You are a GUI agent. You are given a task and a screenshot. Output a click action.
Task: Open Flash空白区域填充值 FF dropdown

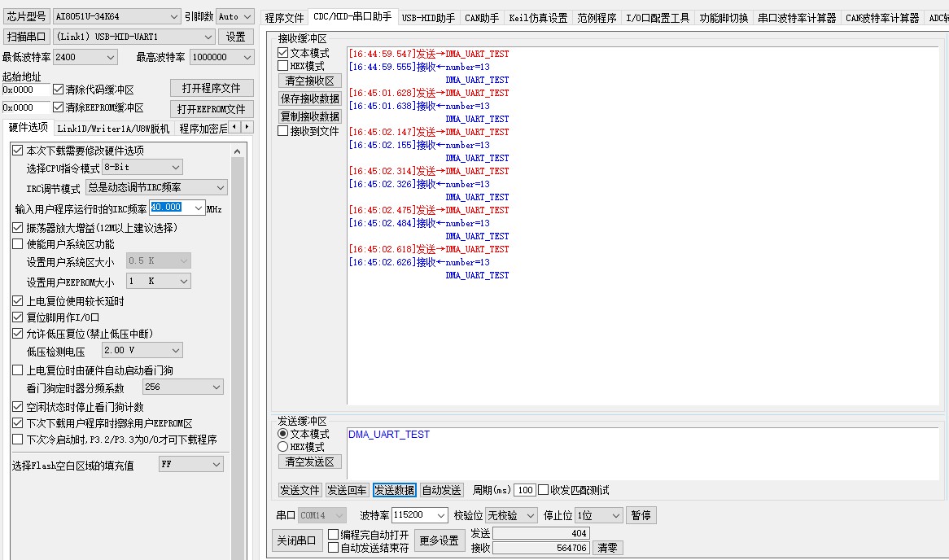click(191, 464)
